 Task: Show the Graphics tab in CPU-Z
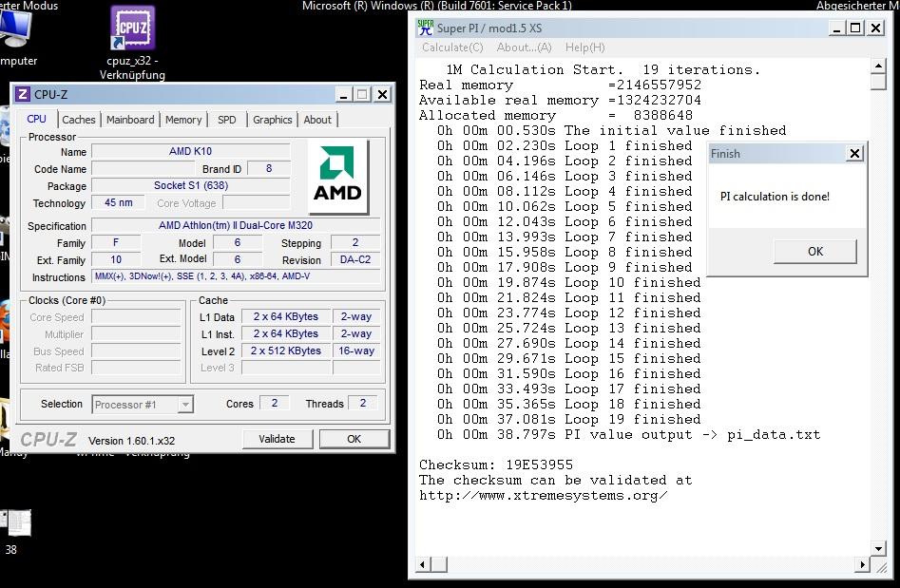point(273,120)
